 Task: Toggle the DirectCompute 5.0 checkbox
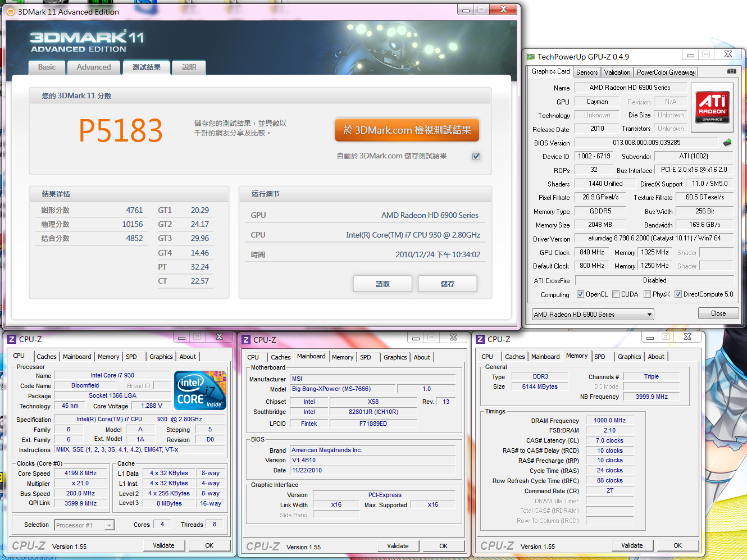pyautogui.click(x=678, y=294)
